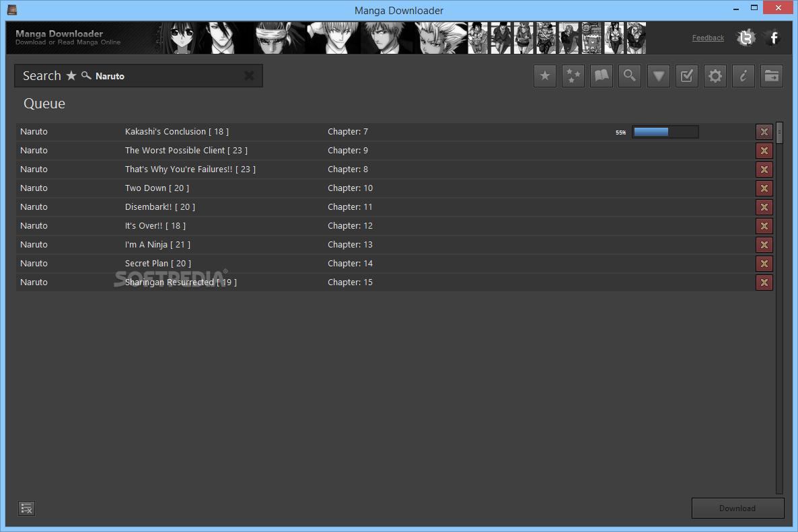The image size is (798, 532).
Task: Click the Chapter: 11 cell
Action: [350, 207]
